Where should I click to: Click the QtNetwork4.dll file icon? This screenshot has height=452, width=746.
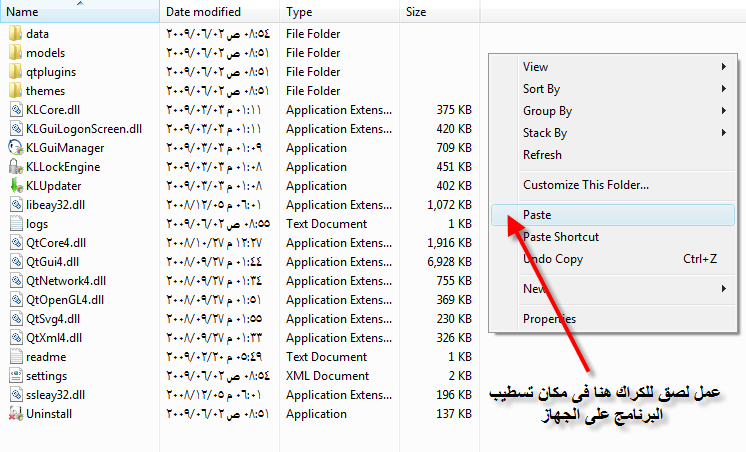16,281
